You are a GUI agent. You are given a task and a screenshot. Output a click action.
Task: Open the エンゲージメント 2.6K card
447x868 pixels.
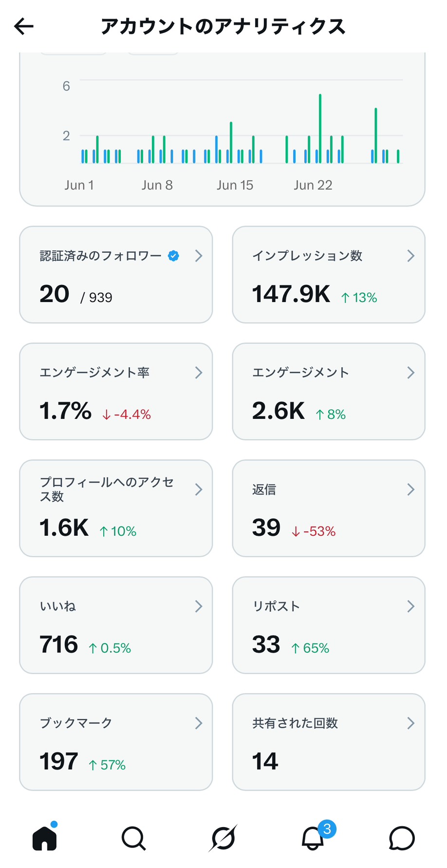329,392
